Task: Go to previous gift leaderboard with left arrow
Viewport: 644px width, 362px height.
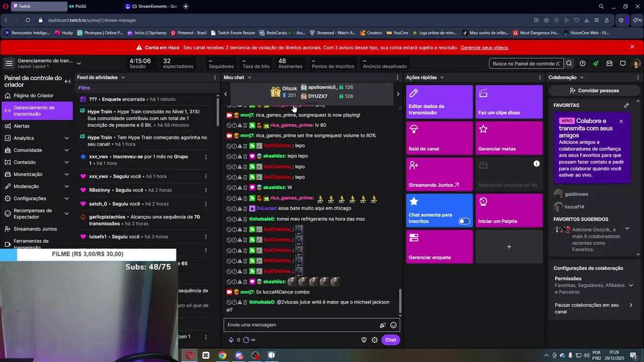Action: (225, 94)
